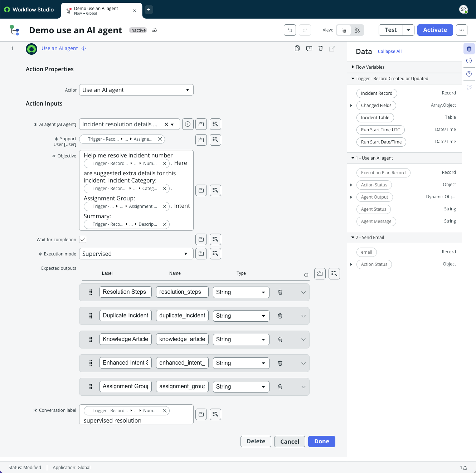Open the history clock sidebar icon
Screen dimensions: 476x473
pyautogui.click(x=469, y=61)
